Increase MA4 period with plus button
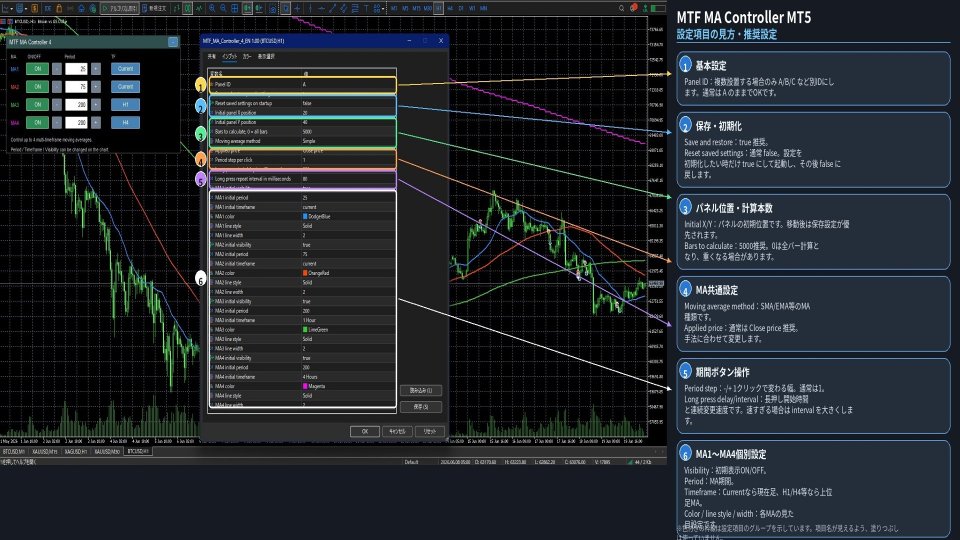 point(96,122)
